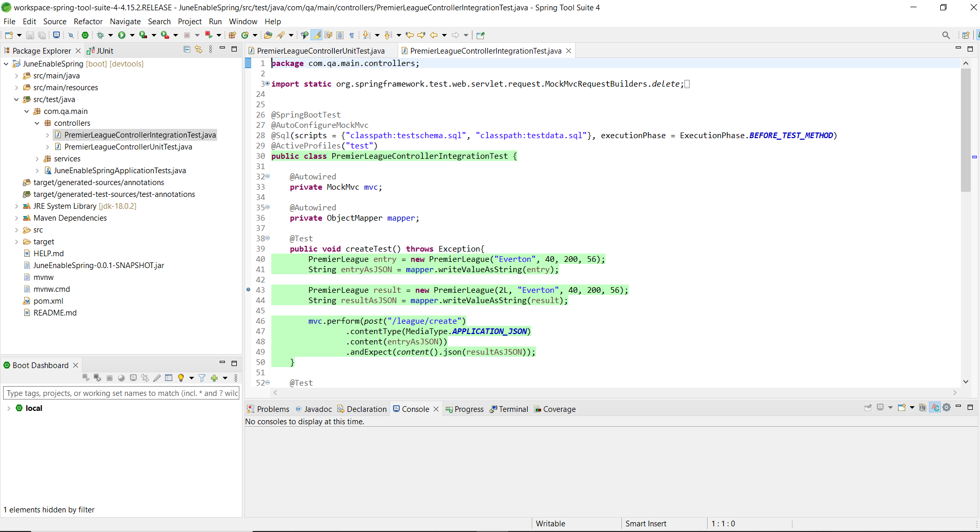980x532 pixels.
Task: Click the Boot Dashboard filter text field
Action: click(x=121, y=393)
